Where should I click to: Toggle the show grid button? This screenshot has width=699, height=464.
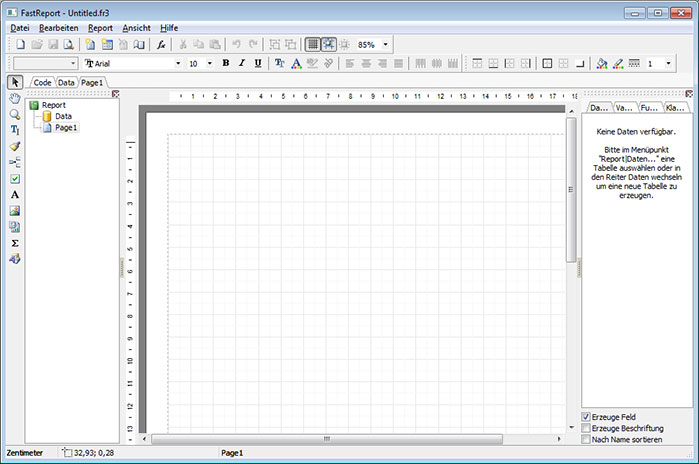(312, 45)
